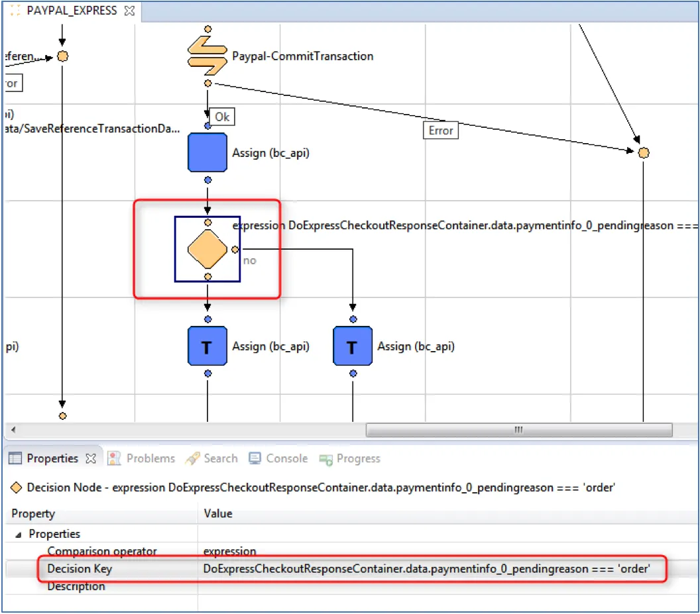Viewport: 700px width, 614px height.
Task: Select the right T Assign (bc_api) node
Action: tap(353, 346)
